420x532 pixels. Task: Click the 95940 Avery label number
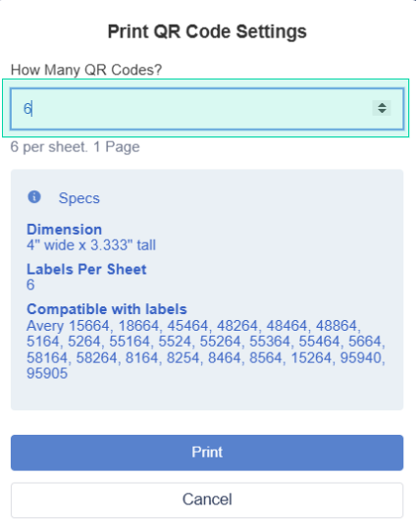pos(360,358)
